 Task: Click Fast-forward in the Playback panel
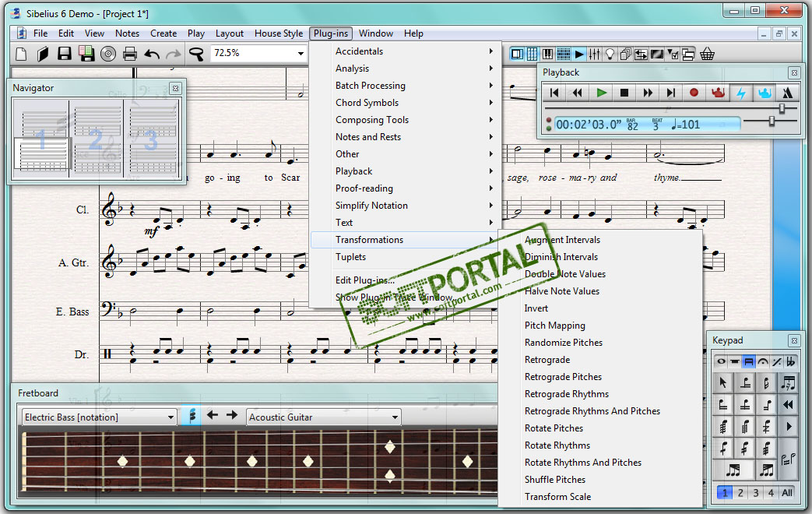(648, 93)
